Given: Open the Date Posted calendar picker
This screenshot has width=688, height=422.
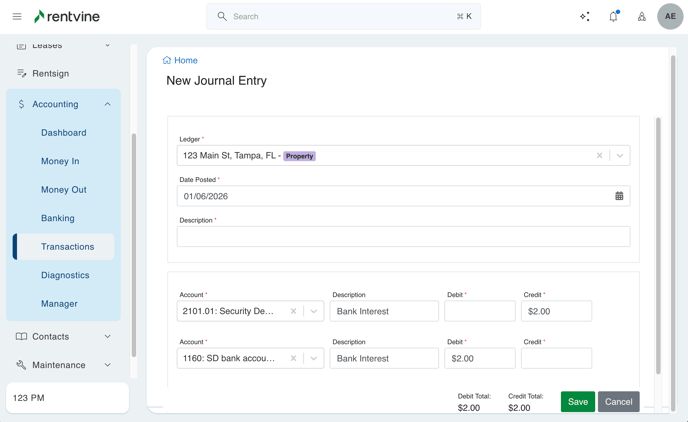Looking at the screenshot, I should (x=619, y=196).
